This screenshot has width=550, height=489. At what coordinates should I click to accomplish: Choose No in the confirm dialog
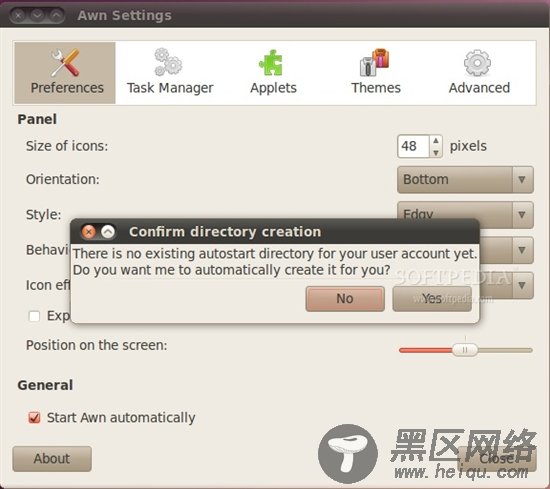point(345,299)
